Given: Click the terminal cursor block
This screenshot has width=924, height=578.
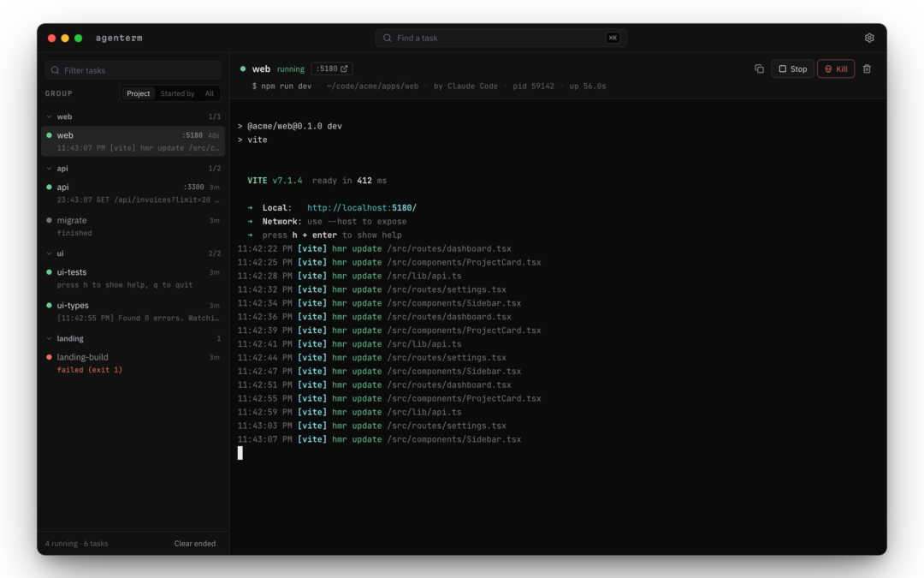Looking at the screenshot, I should (240, 453).
